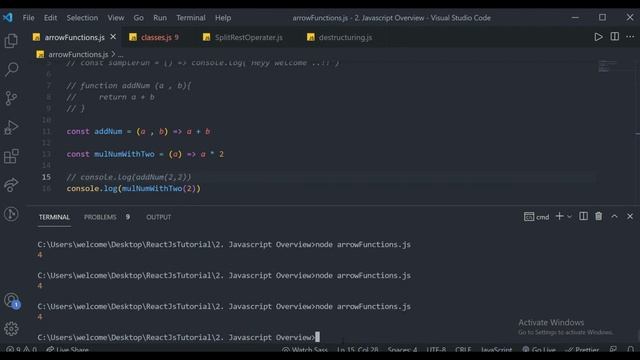Expand the breadcrumb ellipsis after arrowFunctions.js
The image size is (640, 360).
point(121,54)
